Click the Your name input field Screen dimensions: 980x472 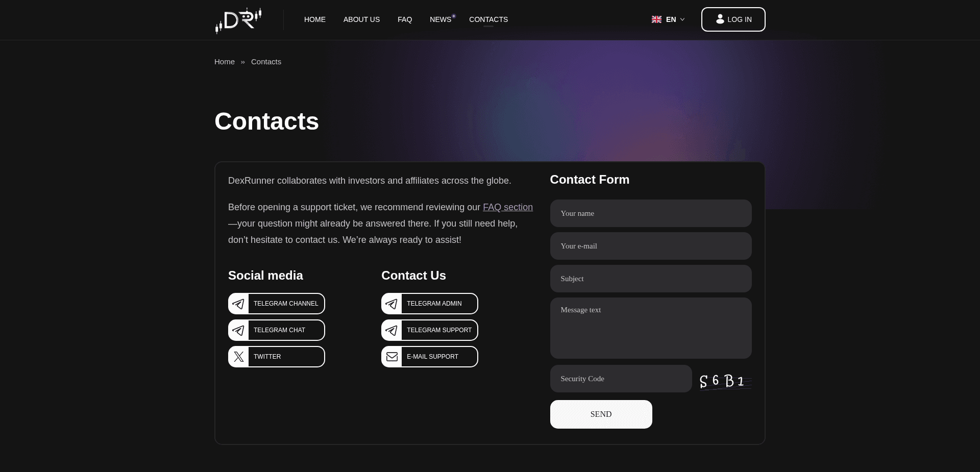[650, 213]
